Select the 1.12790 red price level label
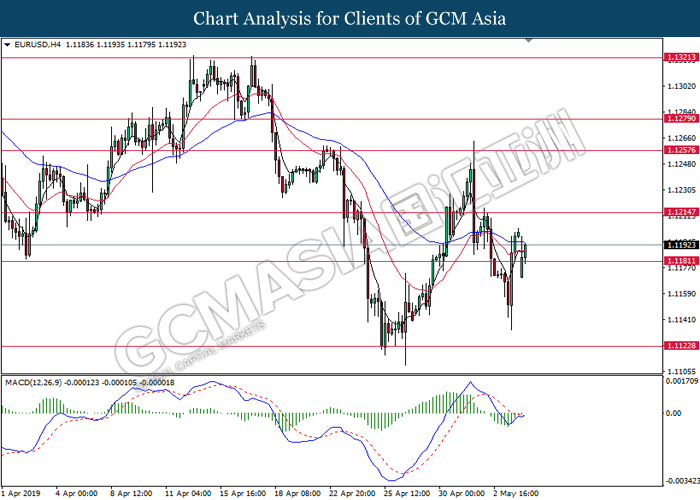Screen dimensions: 700x500 (x=681, y=118)
